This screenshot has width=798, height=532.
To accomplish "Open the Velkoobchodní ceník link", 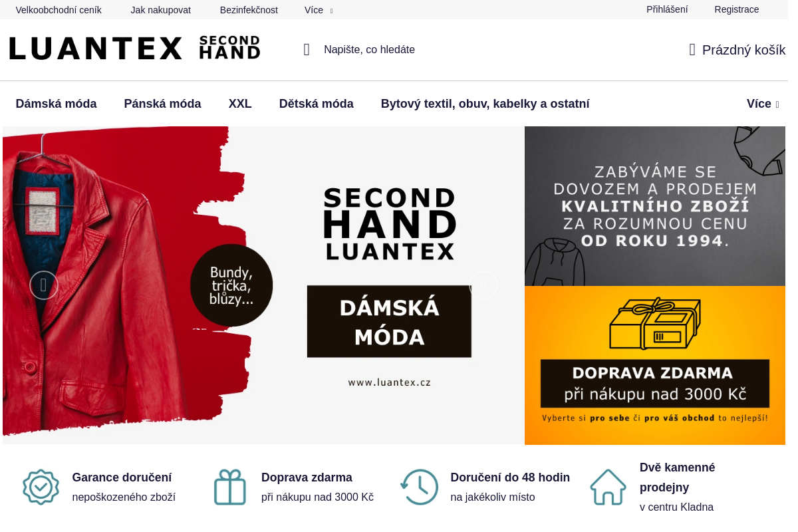I will click(59, 10).
